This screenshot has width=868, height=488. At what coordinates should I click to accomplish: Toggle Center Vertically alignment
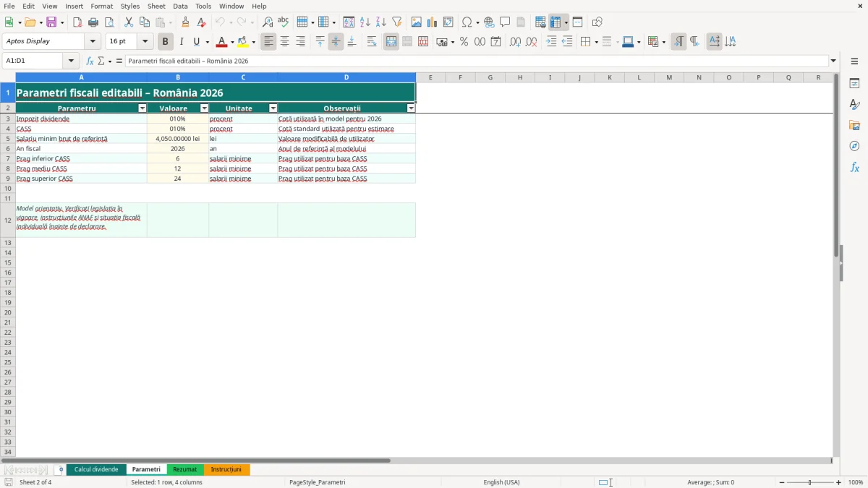point(336,42)
